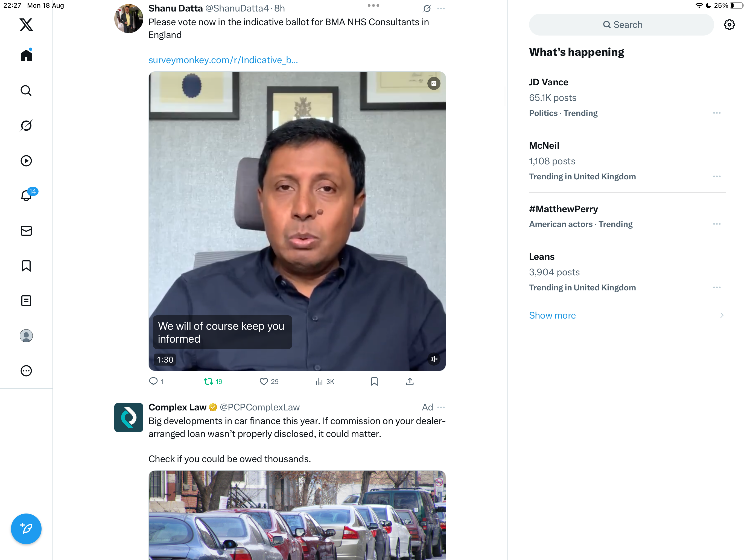Unmute the video in Shanu Datta's post
This screenshot has width=747, height=560.
[x=434, y=359]
